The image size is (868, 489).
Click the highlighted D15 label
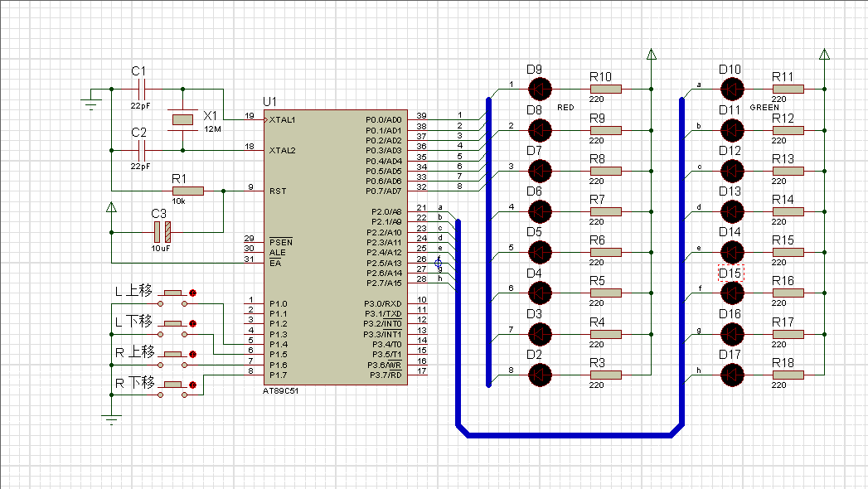point(730,274)
